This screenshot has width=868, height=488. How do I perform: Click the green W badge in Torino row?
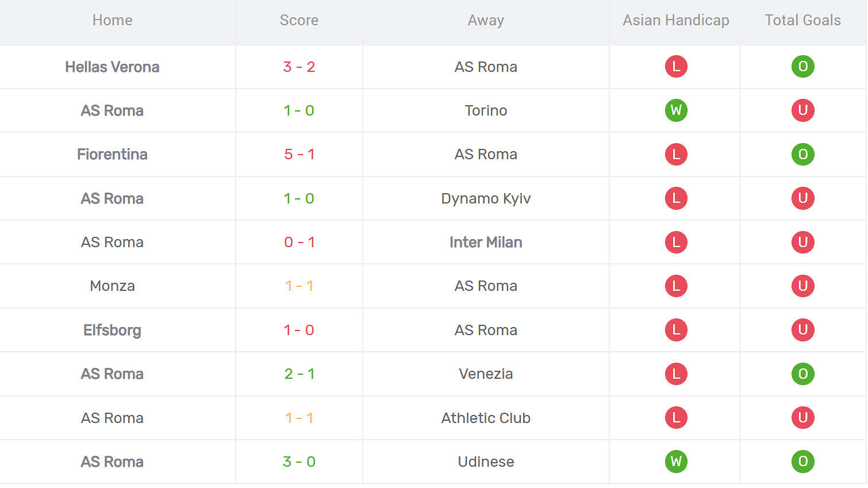(x=676, y=110)
